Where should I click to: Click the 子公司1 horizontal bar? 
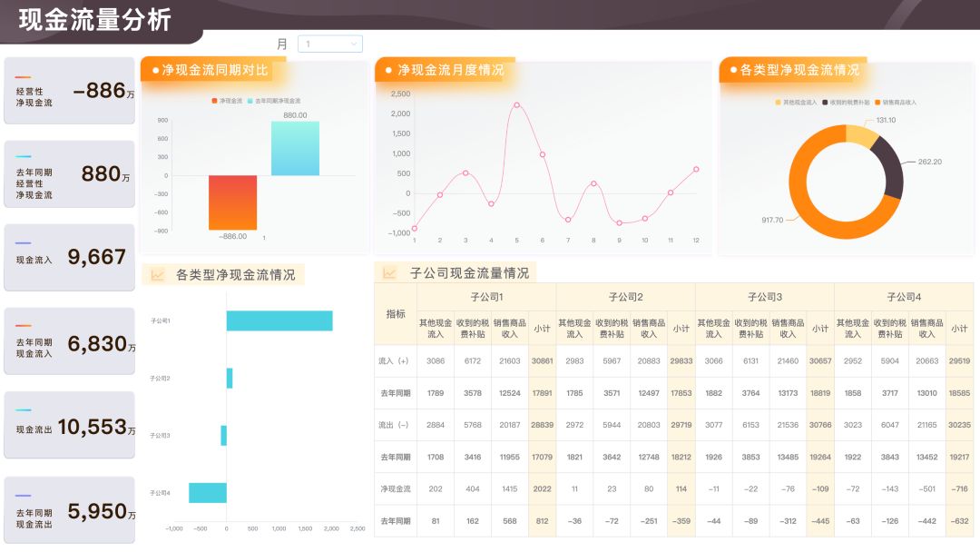coord(279,320)
